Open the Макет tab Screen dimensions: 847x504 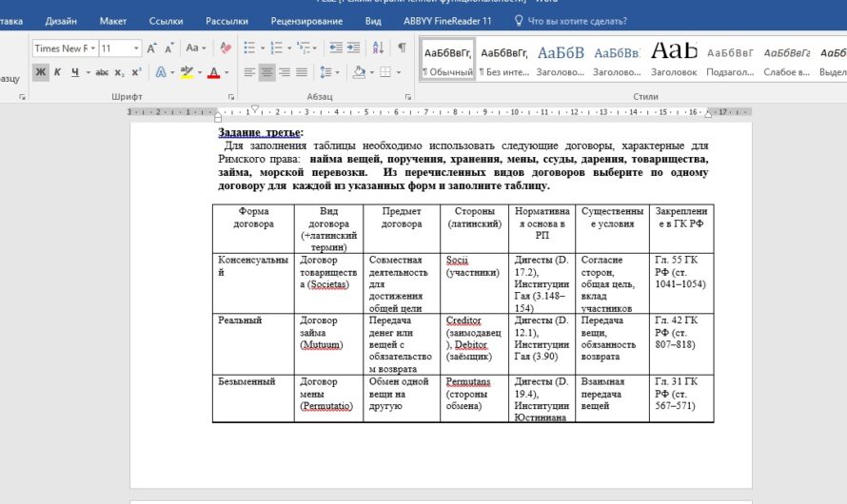[x=113, y=21]
